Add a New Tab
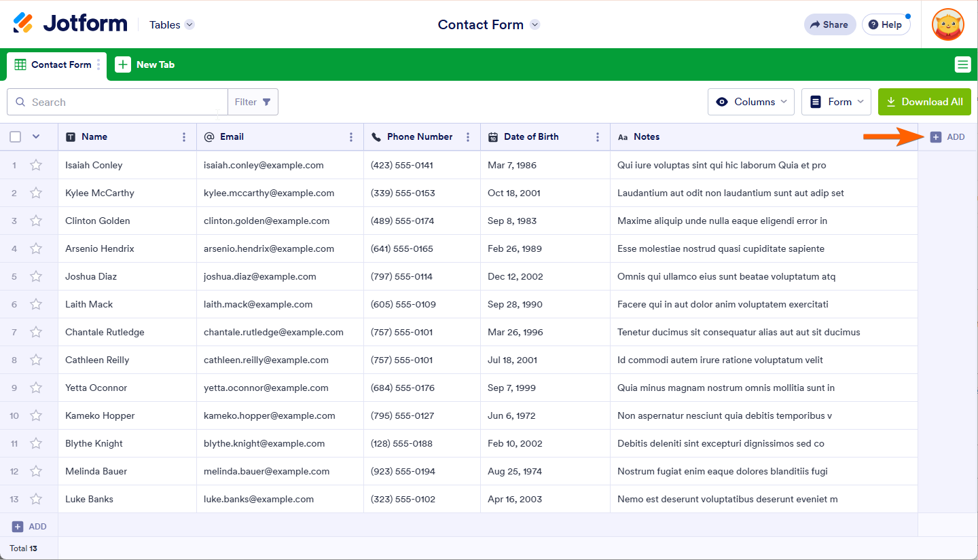The height and width of the screenshot is (560, 978). tap(145, 64)
